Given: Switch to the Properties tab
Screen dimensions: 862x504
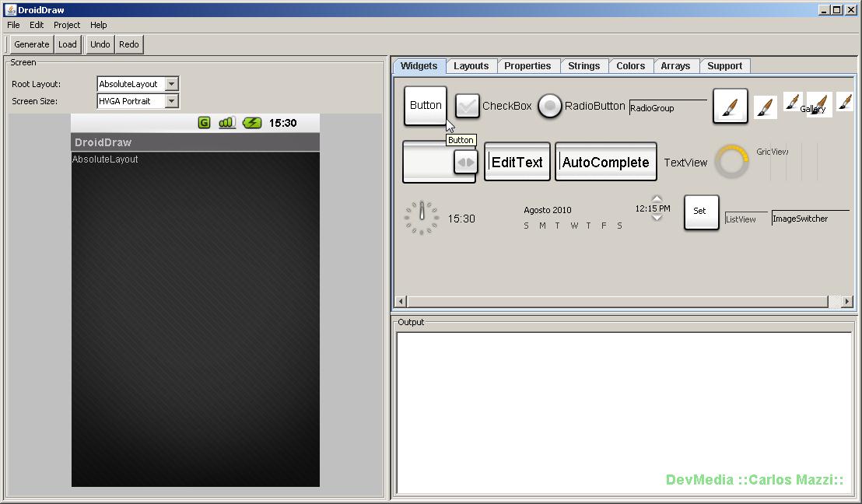Looking at the screenshot, I should 527,66.
